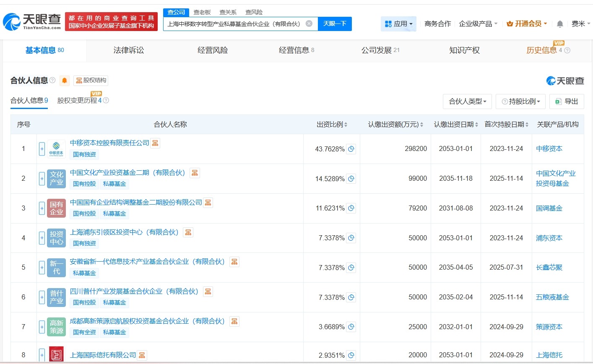Image resolution: width=593 pixels, height=364 pixels.
Task: Clear the search box with the × icon
Action: click(x=309, y=24)
